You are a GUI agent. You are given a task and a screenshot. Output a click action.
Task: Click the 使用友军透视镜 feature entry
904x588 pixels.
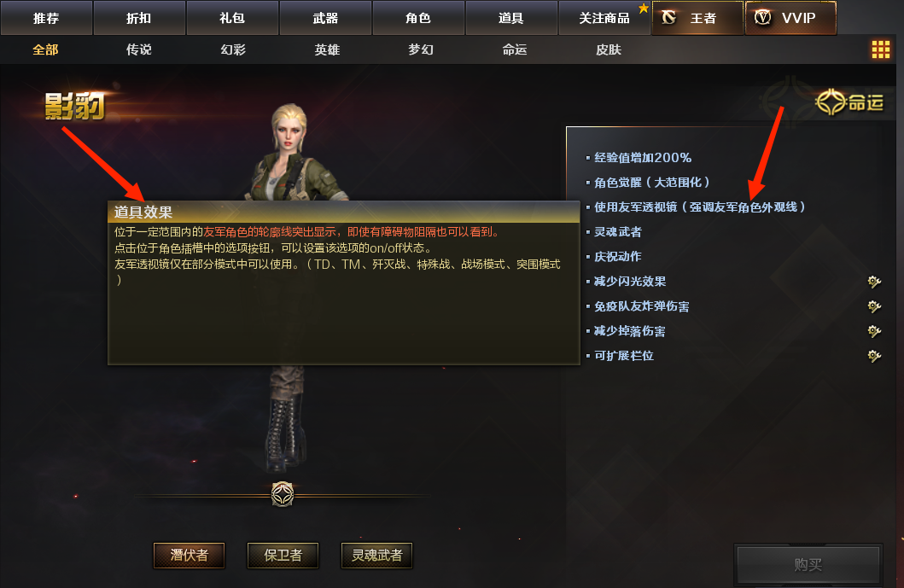pyautogui.click(x=700, y=207)
